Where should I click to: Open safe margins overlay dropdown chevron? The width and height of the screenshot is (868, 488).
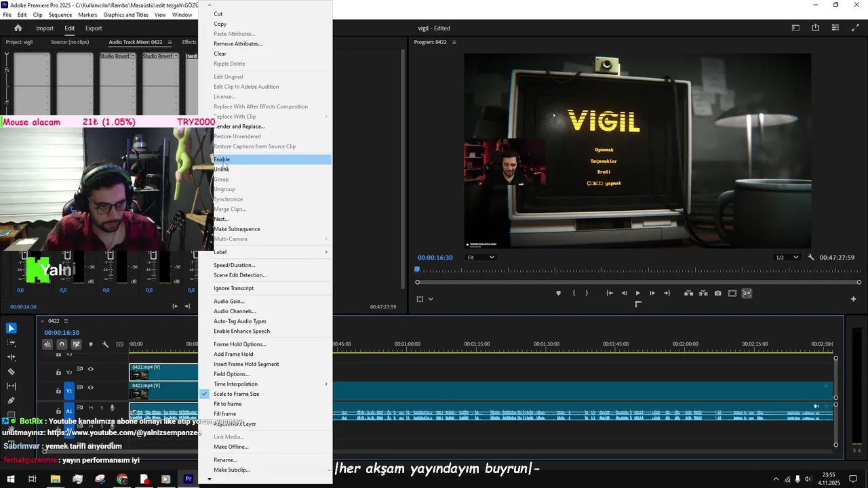431,299
